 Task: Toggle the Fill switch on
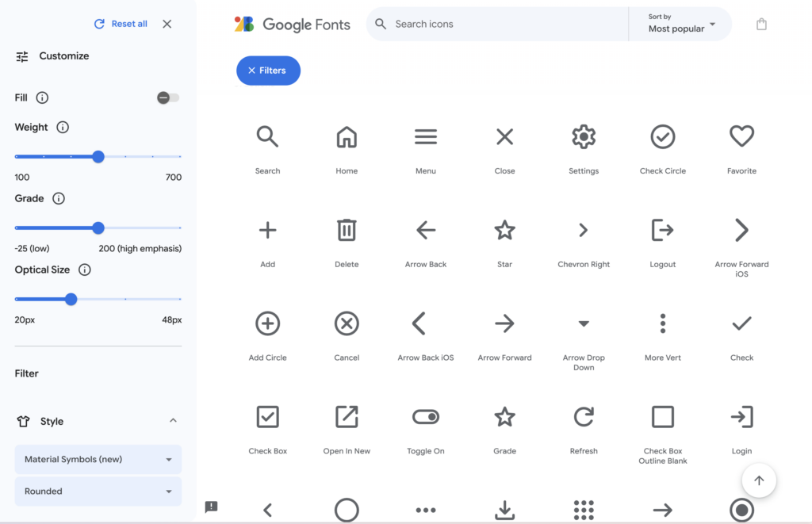click(x=168, y=98)
